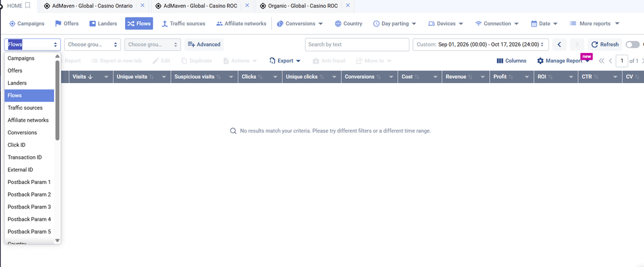644x267 pixels.
Task: Open Affiliate networks report in top navigation
Action: pos(241,23)
